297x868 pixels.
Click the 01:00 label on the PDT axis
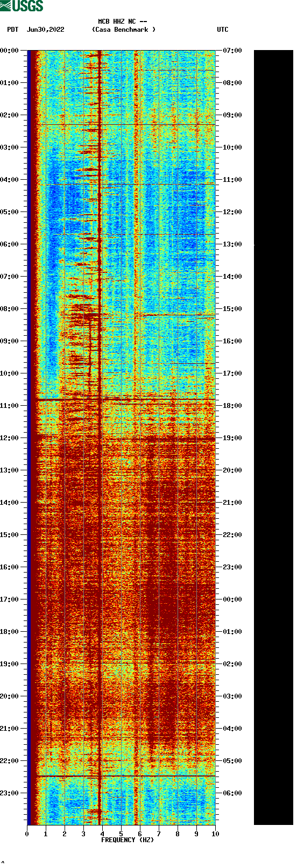coord(9,83)
